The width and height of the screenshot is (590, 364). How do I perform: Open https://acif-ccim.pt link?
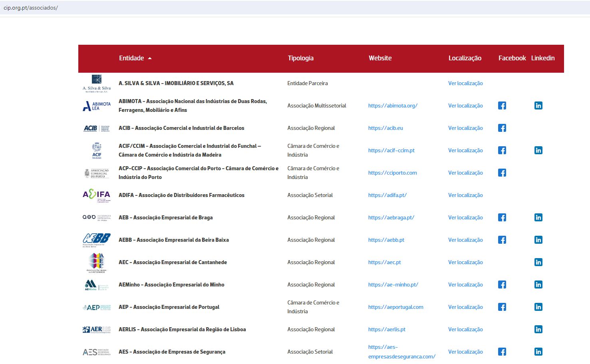pyautogui.click(x=391, y=150)
